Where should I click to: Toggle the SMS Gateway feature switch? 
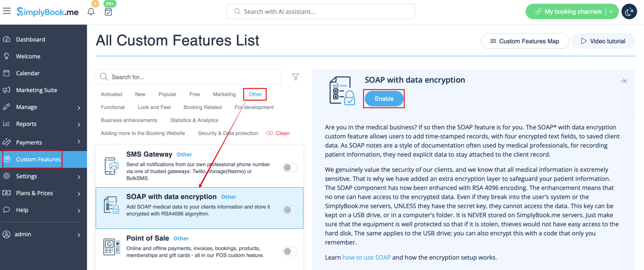[289, 167]
